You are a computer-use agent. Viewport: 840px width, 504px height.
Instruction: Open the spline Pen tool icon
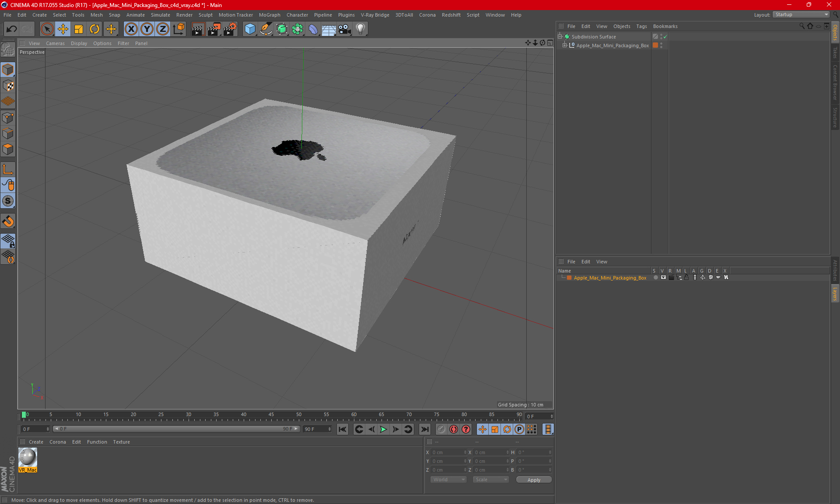(x=266, y=29)
